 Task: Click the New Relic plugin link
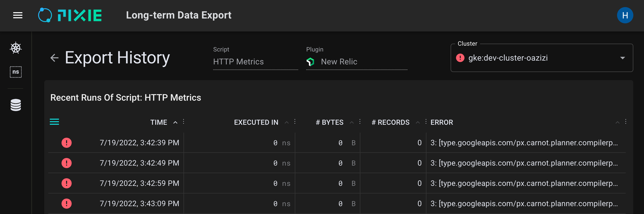(339, 62)
